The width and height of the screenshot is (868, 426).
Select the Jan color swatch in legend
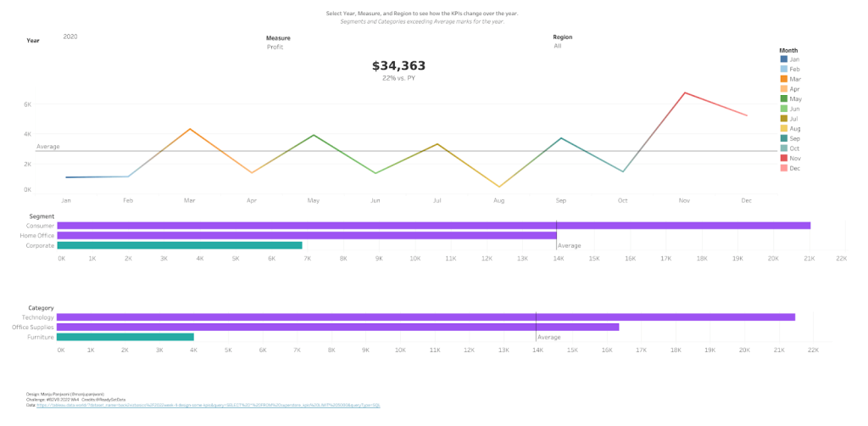783,59
